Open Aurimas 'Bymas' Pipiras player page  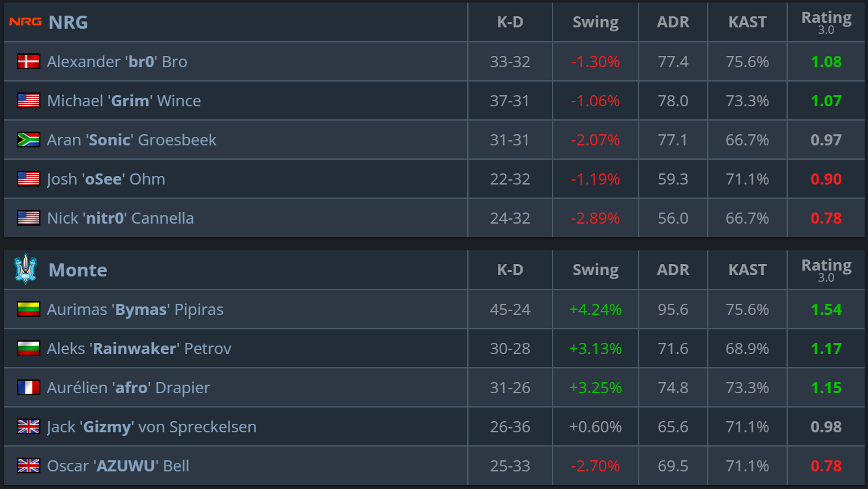(135, 310)
